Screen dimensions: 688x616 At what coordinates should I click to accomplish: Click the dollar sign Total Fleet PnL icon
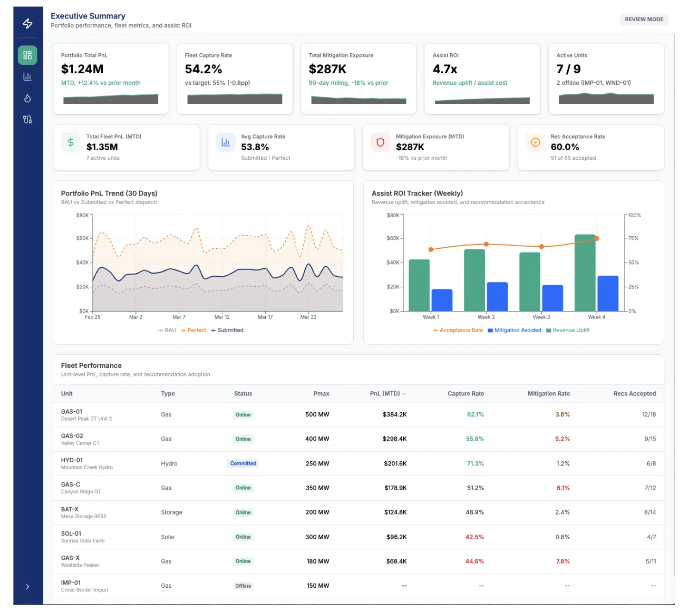70,142
